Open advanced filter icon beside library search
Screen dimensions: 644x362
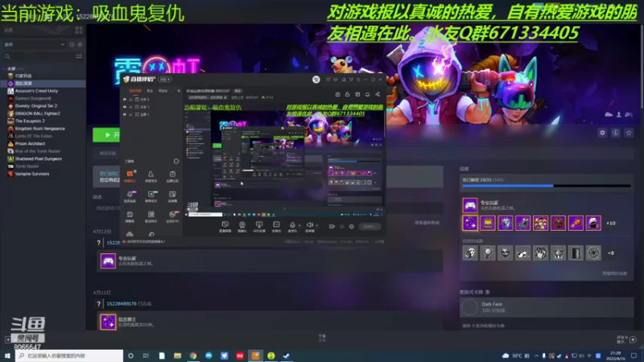coord(79,56)
